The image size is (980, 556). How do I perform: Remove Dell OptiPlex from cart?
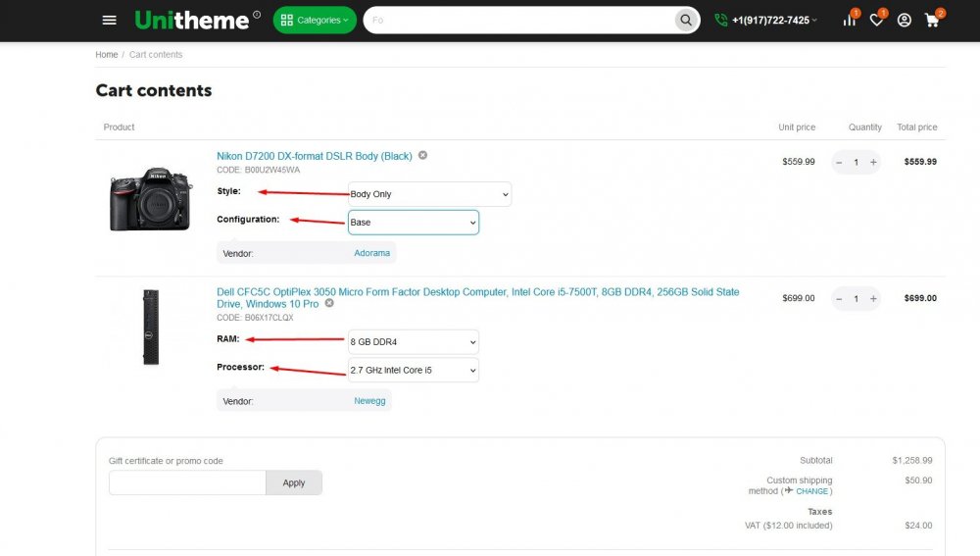pyautogui.click(x=329, y=303)
